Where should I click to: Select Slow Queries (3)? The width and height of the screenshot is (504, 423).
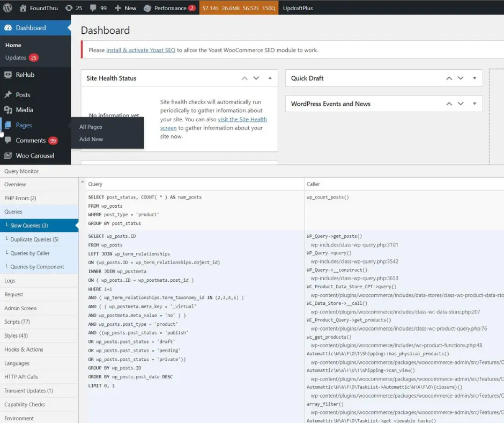pos(39,225)
